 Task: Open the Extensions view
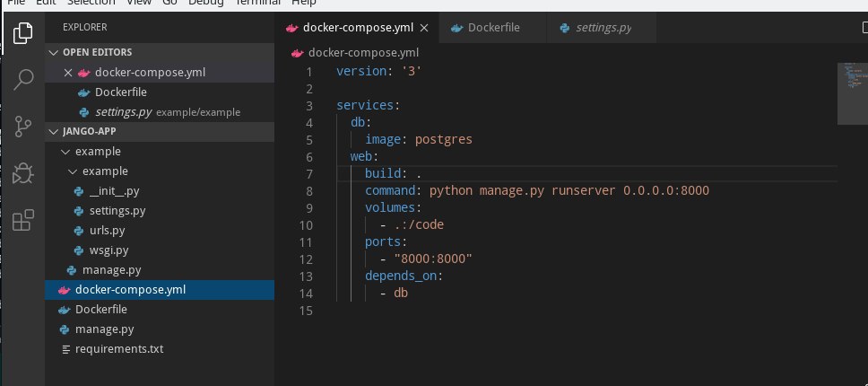click(x=23, y=220)
